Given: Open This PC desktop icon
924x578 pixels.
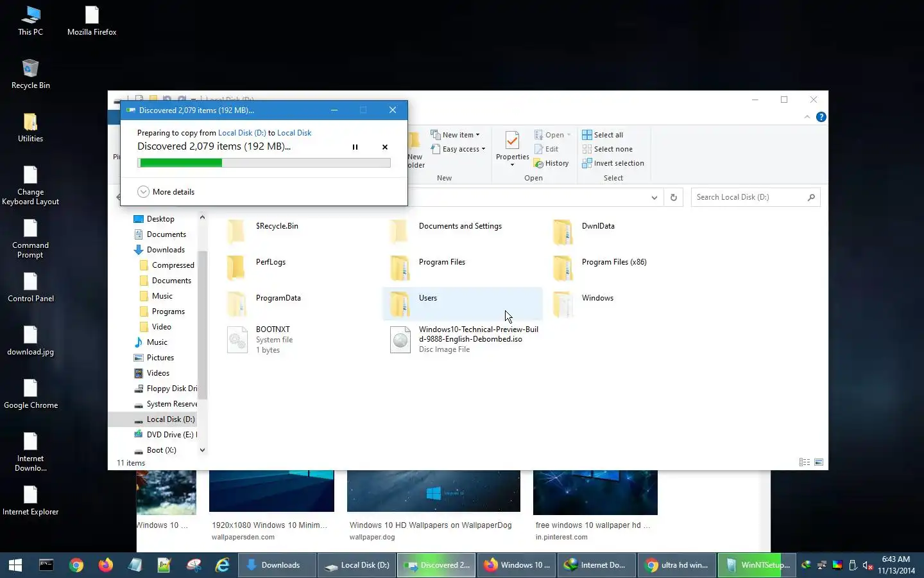Looking at the screenshot, I should click(x=30, y=21).
